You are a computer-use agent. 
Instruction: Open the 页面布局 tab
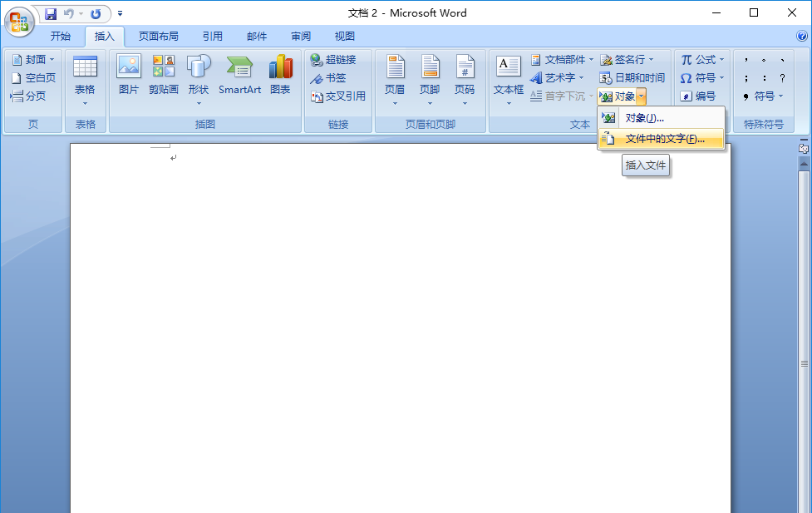(x=159, y=37)
